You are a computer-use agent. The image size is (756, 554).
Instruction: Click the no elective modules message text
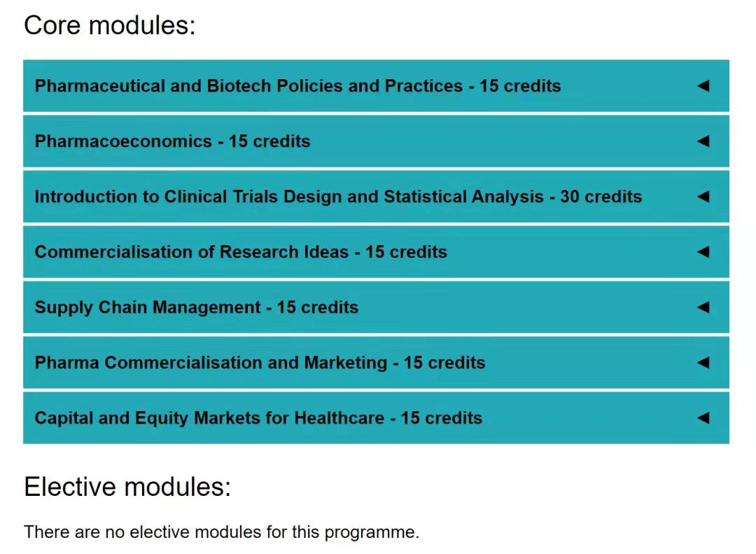[x=222, y=532]
